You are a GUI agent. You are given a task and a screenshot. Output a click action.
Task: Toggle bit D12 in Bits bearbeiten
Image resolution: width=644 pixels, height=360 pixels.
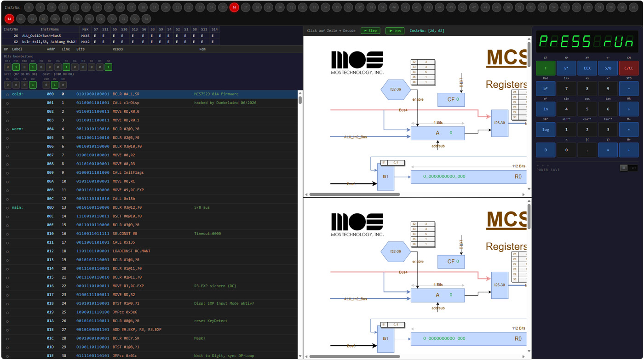[7, 67]
